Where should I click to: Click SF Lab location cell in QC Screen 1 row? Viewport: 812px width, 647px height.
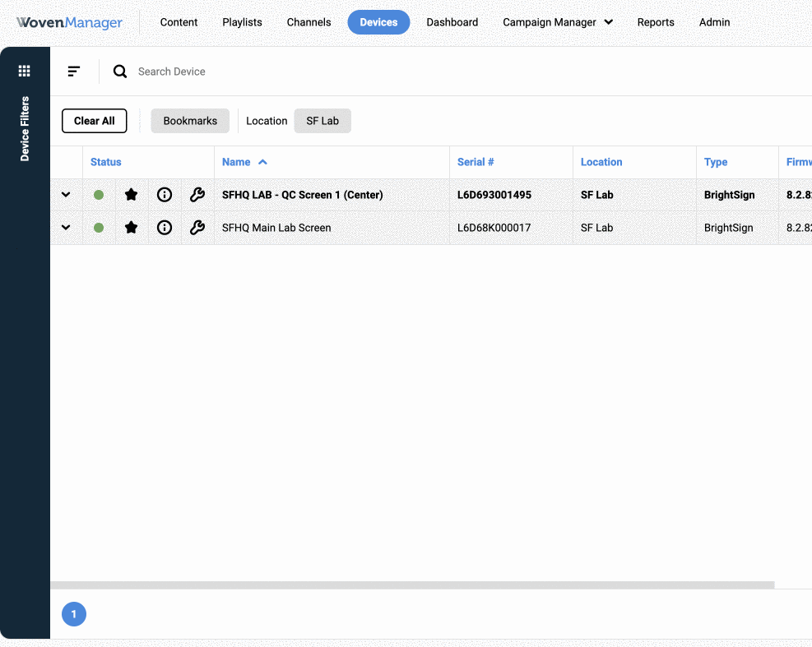tap(596, 195)
